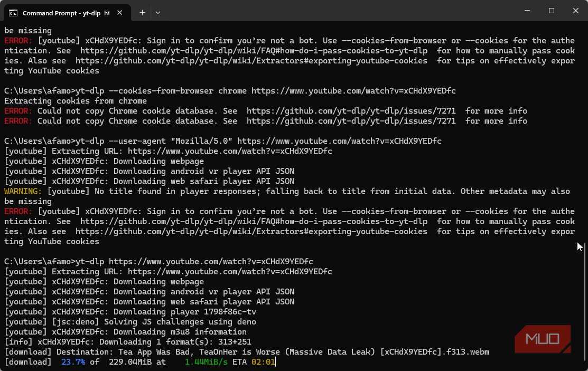The image size is (588, 371).
Task: Click Extractors exporting-youtube-cookies link in top error
Action: pyautogui.click(x=251, y=61)
